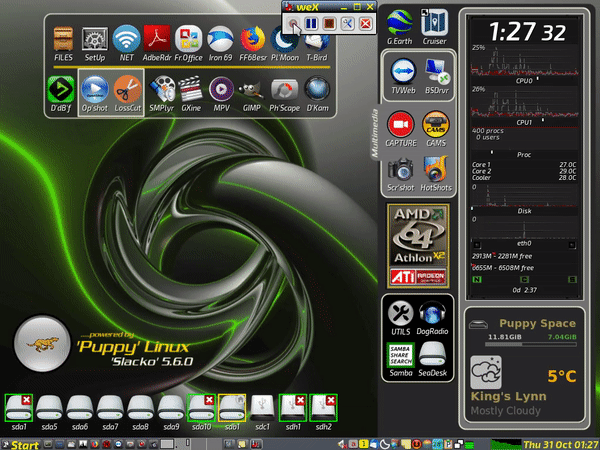Launch GIMP image editor
600x450 pixels.
(x=251, y=90)
